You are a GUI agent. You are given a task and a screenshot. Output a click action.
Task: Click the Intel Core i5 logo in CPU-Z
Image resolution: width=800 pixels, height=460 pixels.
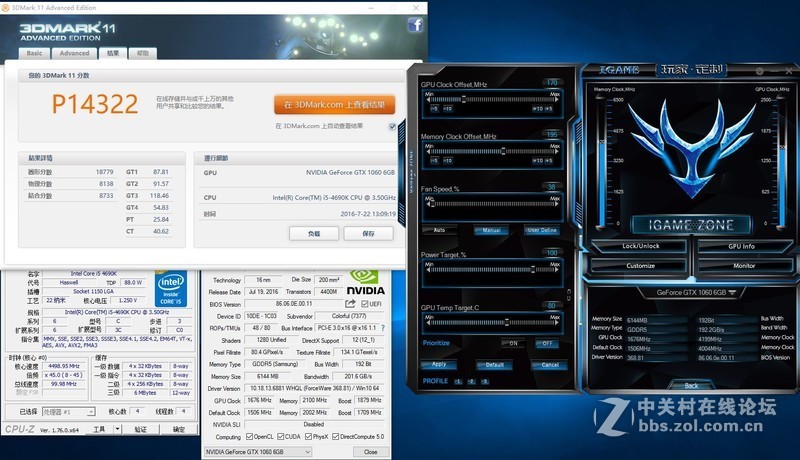coord(171,289)
